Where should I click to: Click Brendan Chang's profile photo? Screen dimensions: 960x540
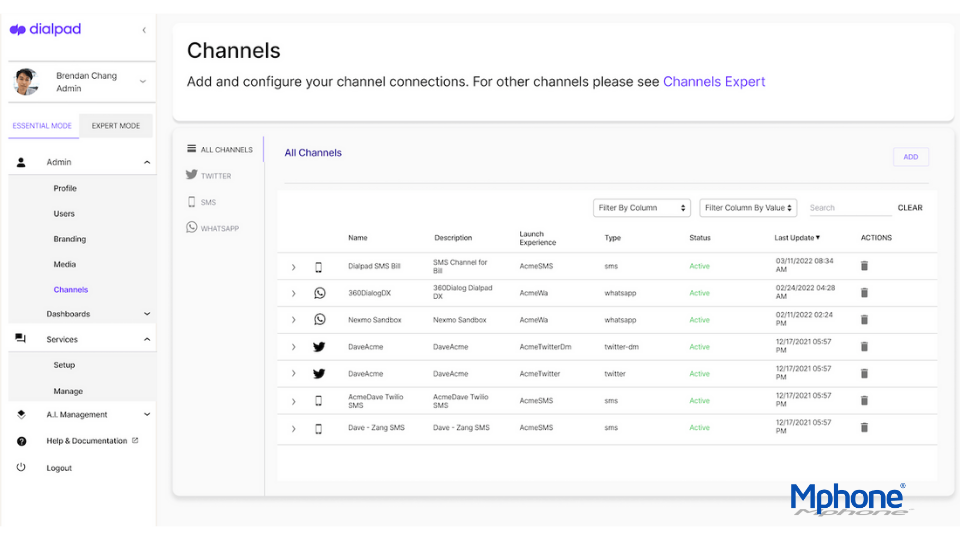pyautogui.click(x=26, y=82)
